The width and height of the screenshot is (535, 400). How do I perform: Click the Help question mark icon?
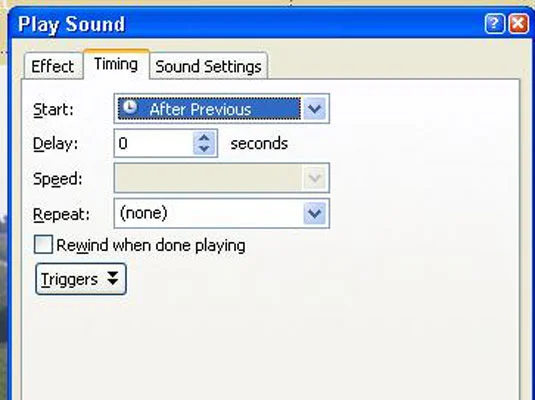click(494, 24)
